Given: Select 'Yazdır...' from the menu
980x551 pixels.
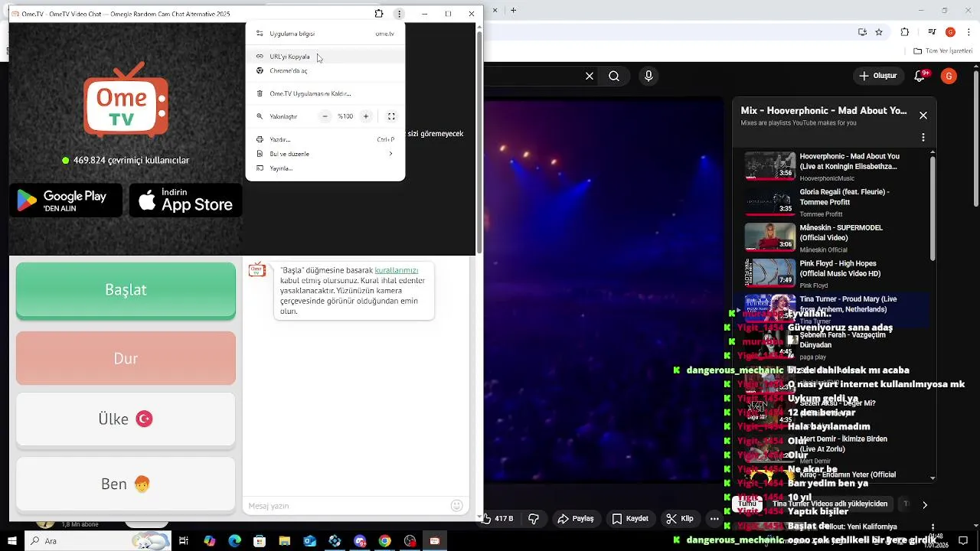Looking at the screenshot, I should point(325,139).
